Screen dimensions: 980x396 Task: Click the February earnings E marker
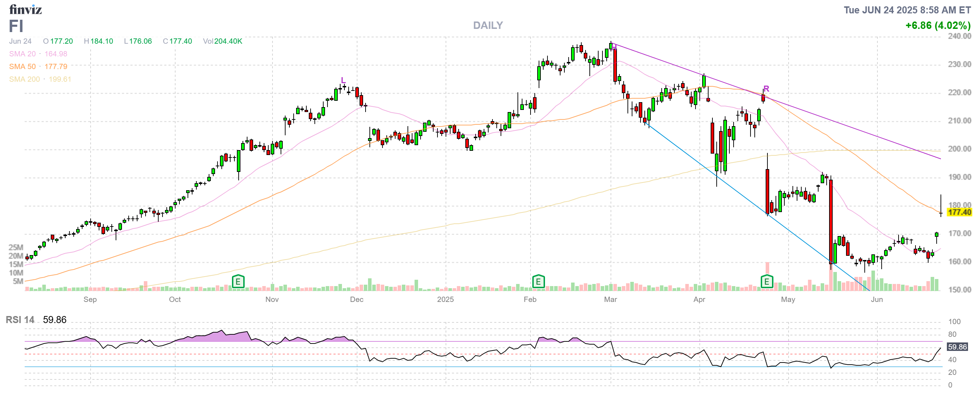coord(538,281)
